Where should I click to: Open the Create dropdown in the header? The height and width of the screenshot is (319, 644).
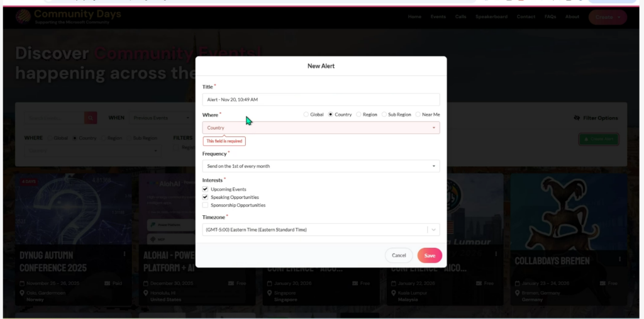click(x=607, y=17)
